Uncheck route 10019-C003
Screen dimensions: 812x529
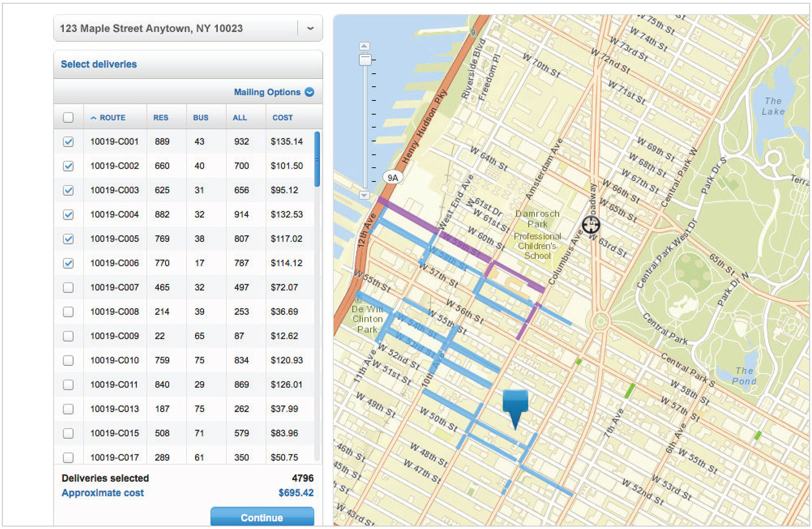click(x=68, y=190)
